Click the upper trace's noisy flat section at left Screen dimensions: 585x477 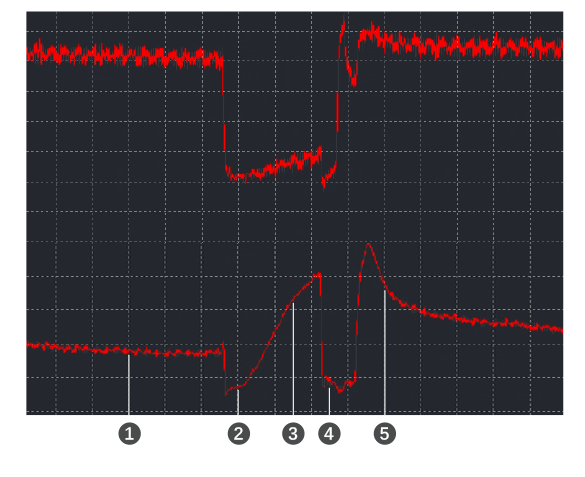point(125,55)
